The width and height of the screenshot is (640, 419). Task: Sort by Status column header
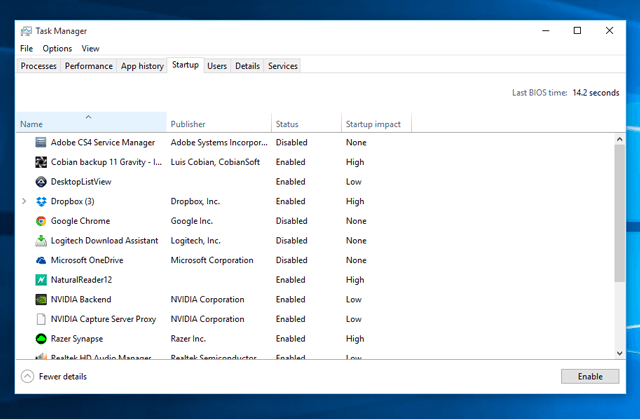306,122
